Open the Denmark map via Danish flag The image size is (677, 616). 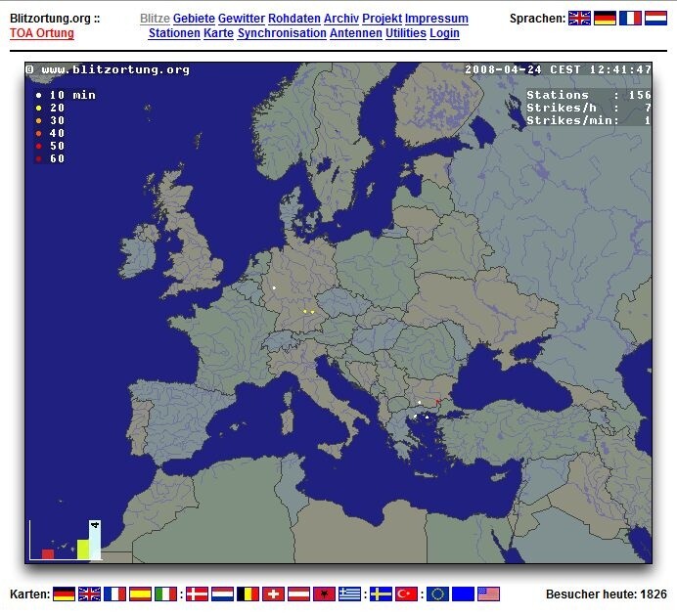click(x=197, y=594)
